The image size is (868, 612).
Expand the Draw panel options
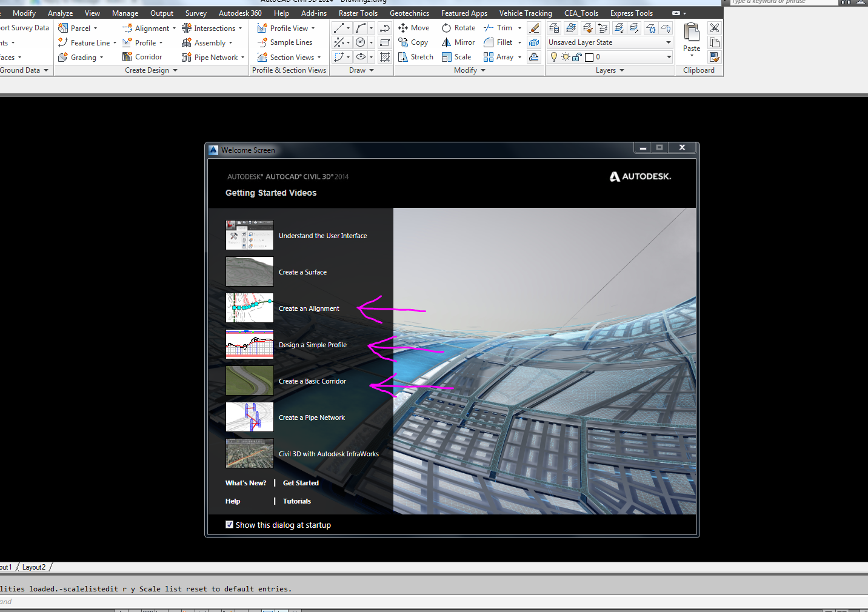coord(361,70)
